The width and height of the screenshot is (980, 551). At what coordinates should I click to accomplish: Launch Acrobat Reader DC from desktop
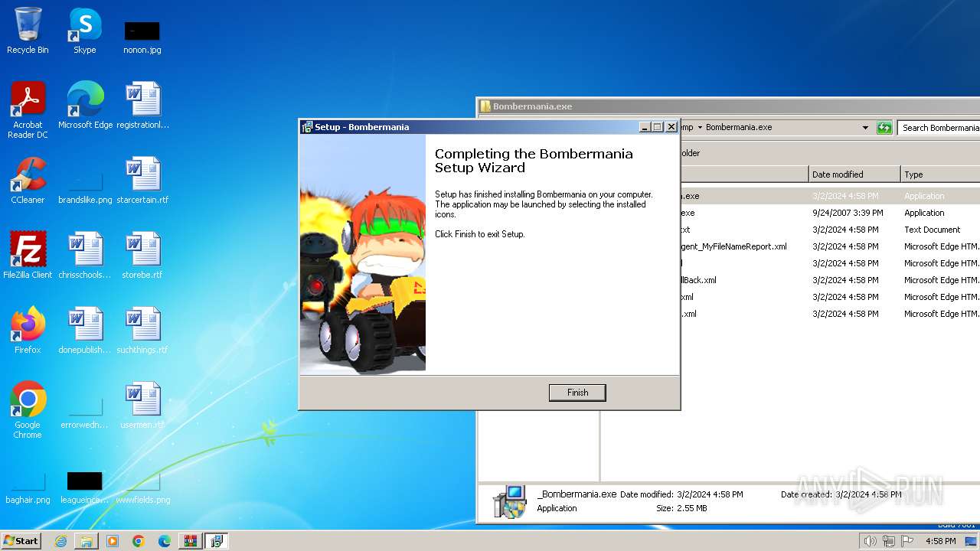(28, 110)
